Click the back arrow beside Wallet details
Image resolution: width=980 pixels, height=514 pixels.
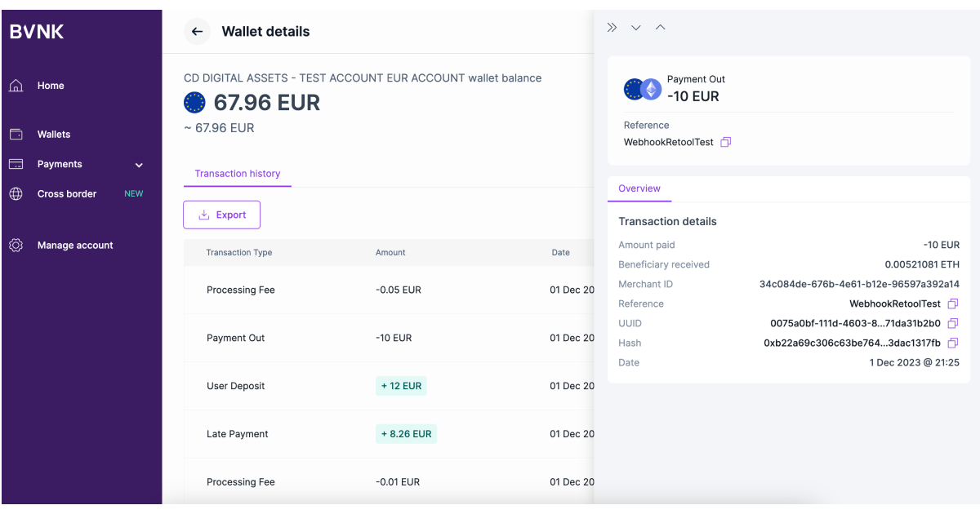pos(197,31)
